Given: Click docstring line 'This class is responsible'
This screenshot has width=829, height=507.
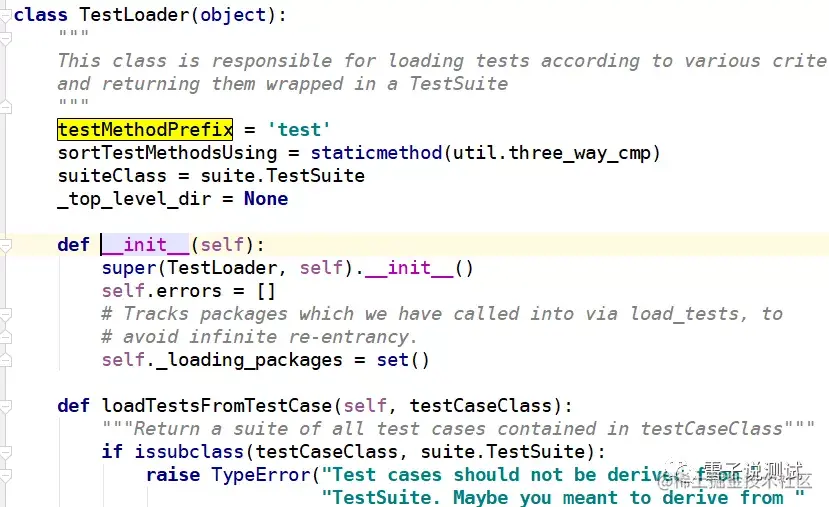Looking at the screenshot, I should [x=443, y=61].
